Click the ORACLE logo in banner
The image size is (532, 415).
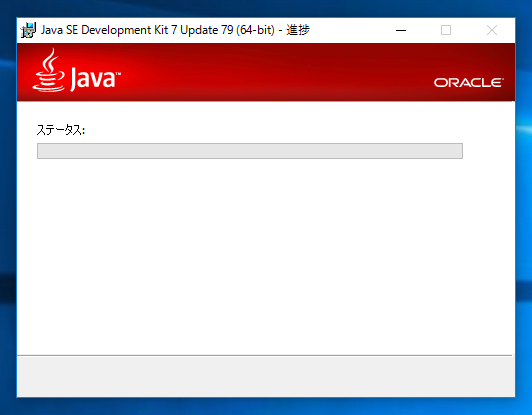click(x=469, y=82)
